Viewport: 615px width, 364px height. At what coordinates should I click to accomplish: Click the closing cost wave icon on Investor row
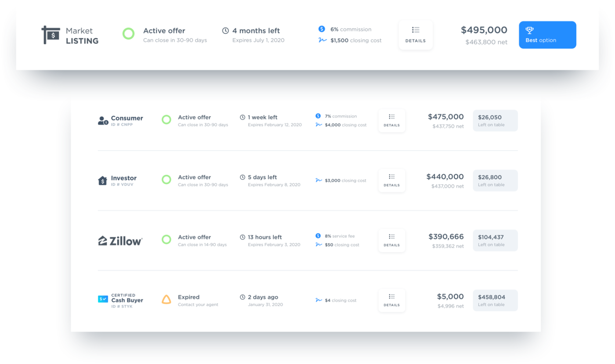tap(318, 180)
